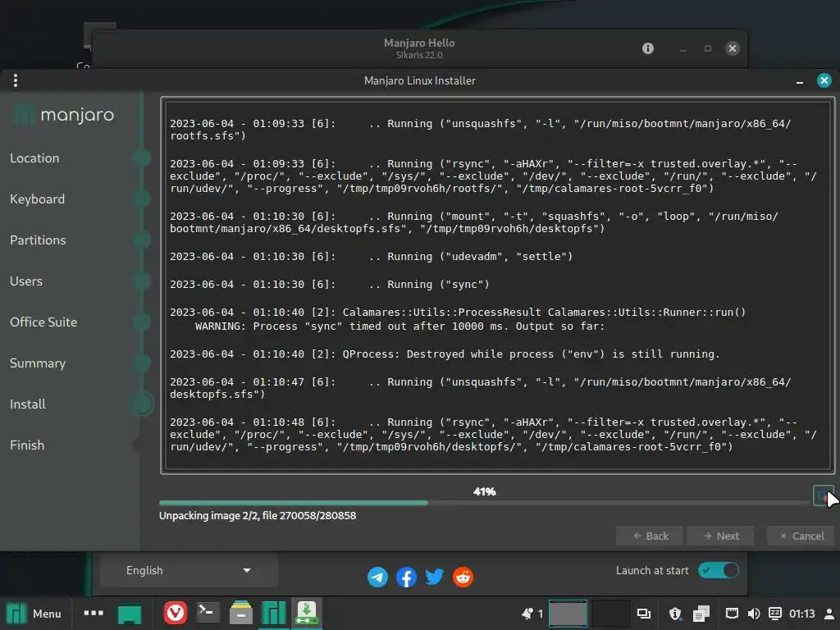Close the Manjaro Linux Installer window
The width and height of the screenshot is (840, 630).
click(x=824, y=80)
